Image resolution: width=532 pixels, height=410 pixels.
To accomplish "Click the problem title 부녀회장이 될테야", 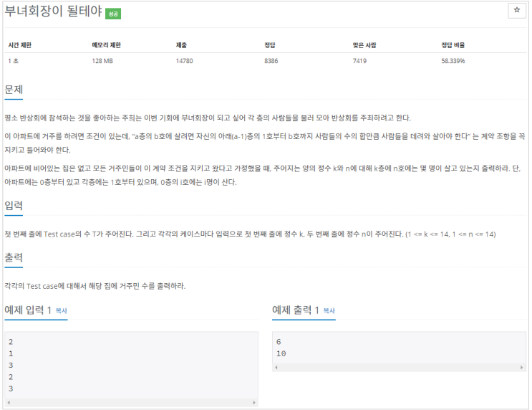I will click(x=53, y=11).
